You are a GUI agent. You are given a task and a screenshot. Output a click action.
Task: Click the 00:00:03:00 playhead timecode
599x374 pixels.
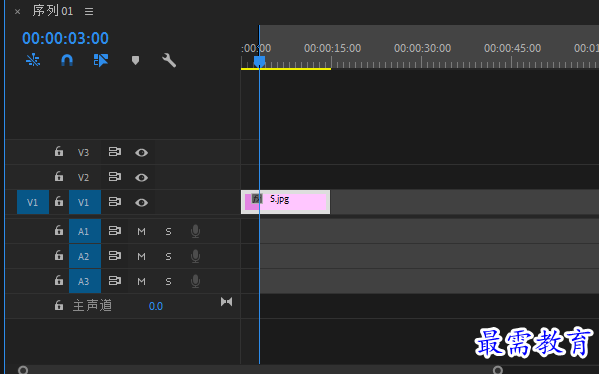pos(65,38)
